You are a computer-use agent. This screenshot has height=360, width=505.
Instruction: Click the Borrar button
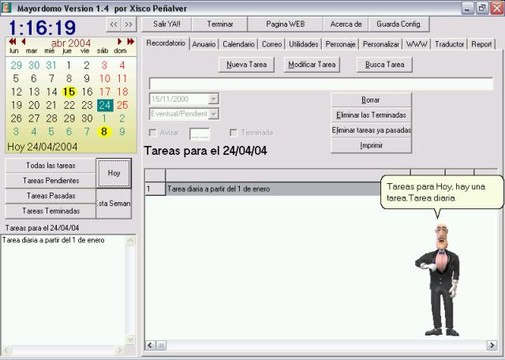(371, 100)
